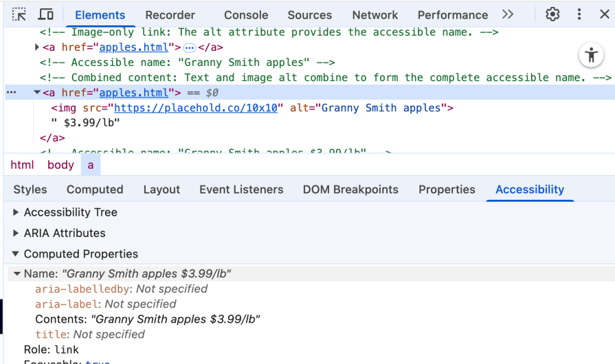615x364 pixels.
Task: Click the body breadcrumb
Action: (x=60, y=165)
